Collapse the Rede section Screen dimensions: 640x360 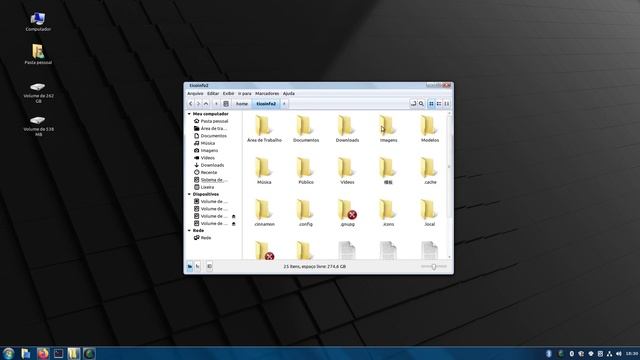(189, 231)
